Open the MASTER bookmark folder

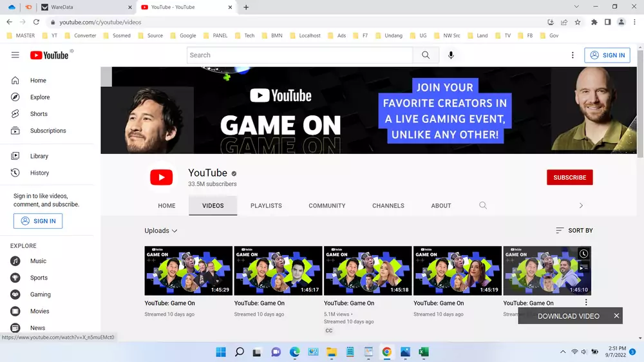tap(21, 35)
